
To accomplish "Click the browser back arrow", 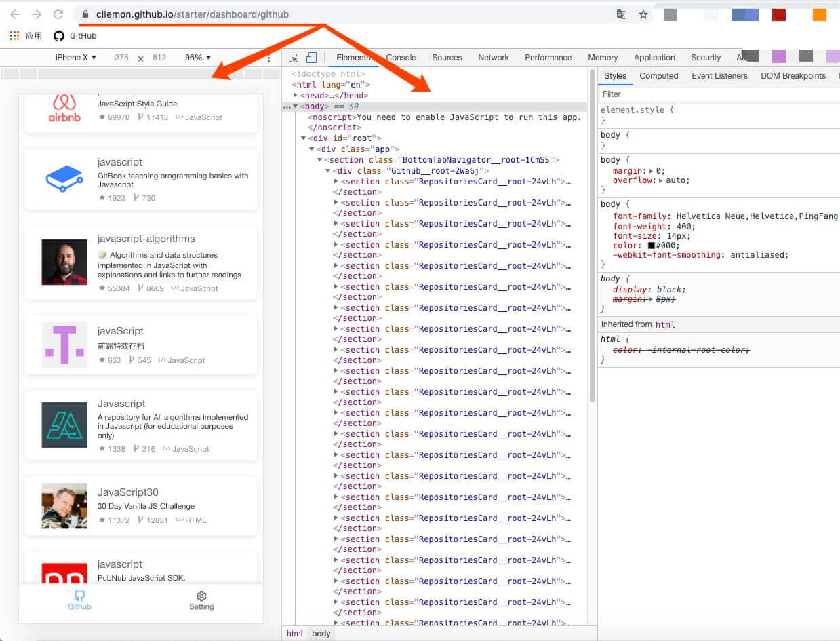I will [x=15, y=14].
